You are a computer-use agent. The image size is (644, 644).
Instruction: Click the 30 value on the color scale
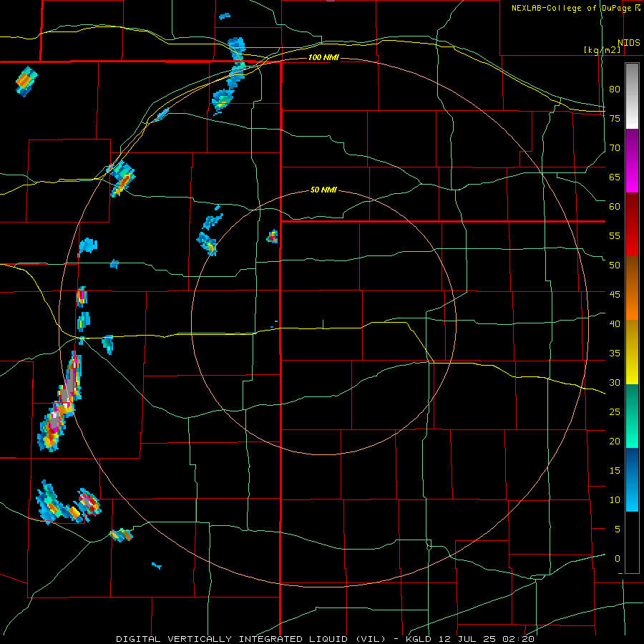[615, 383]
